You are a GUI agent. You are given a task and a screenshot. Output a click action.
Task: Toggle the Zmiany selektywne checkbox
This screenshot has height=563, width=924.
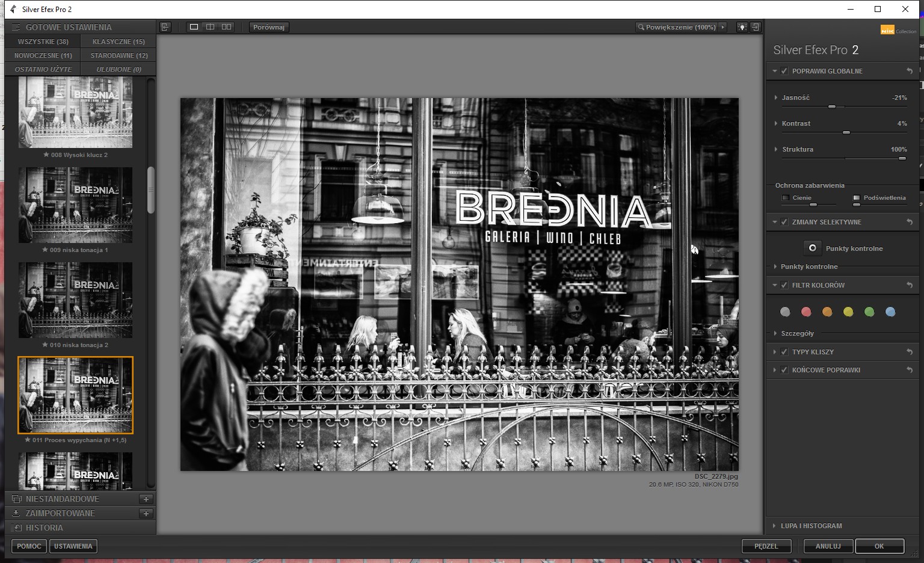(x=784, y=222)
